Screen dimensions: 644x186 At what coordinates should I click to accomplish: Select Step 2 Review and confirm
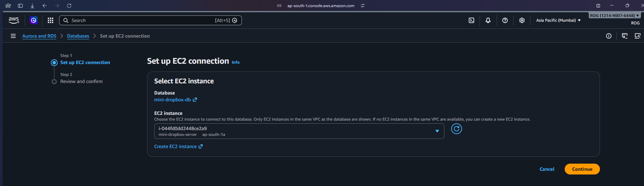(81, 82)
